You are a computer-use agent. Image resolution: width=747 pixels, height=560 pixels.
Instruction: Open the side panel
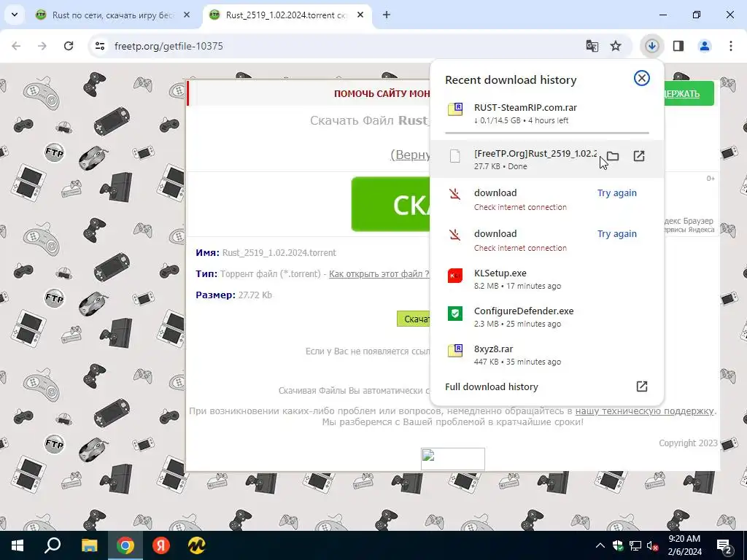coord(678,46)
